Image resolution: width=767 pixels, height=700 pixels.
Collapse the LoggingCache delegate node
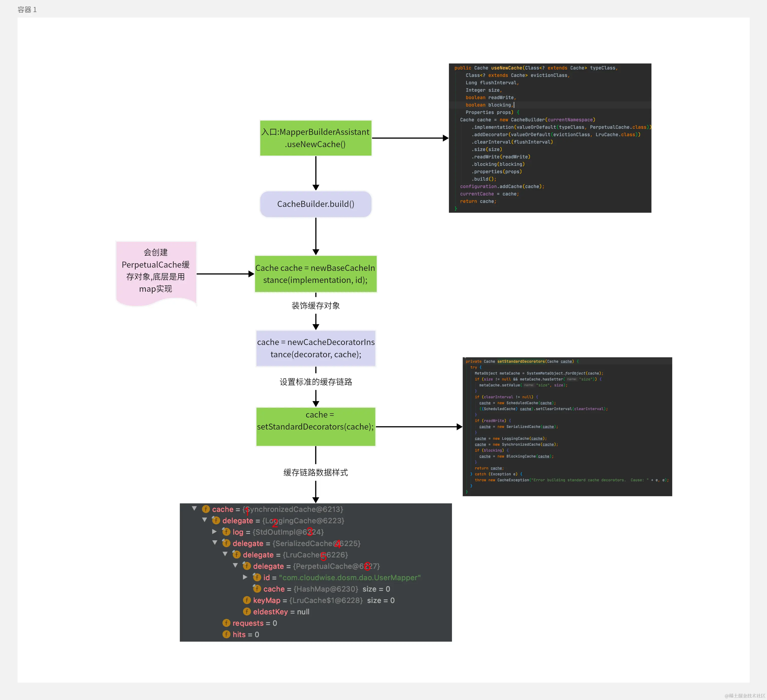tap(205, 520)
